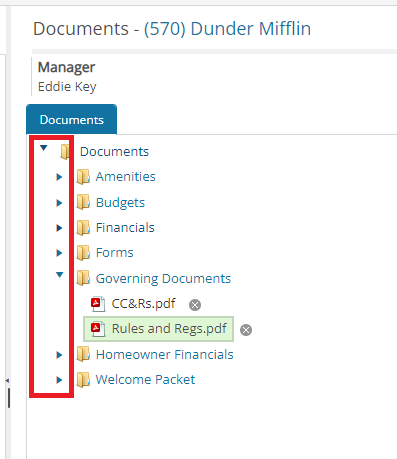Click the Amenities folder icon
Screen dimensions: 397x459
[x=83, y=177]
